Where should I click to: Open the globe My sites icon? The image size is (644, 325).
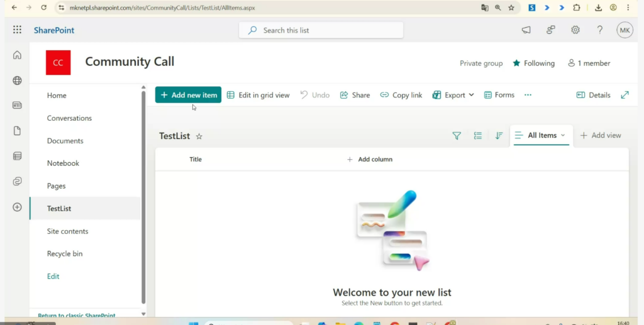point(17,80)
